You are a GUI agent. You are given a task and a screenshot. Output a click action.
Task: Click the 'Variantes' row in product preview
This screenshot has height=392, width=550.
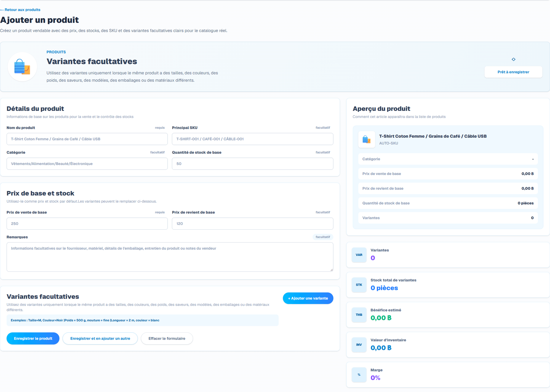(x=448, y=218)
